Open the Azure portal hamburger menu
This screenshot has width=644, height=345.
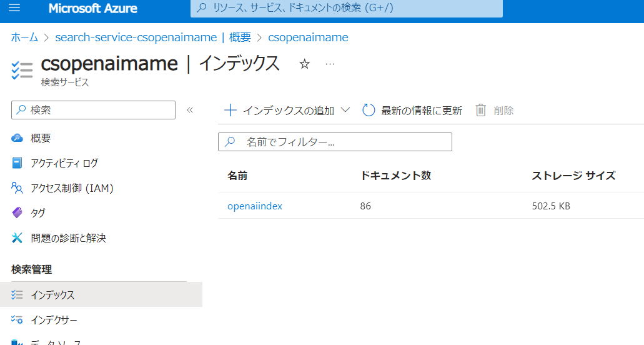pos(14,8)
